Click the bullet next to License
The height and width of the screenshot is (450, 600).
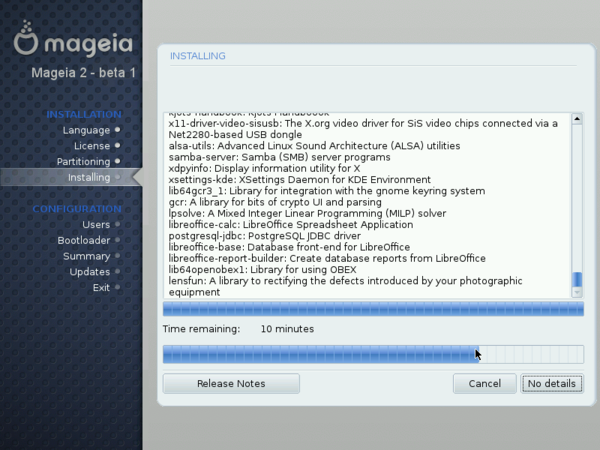117,145
